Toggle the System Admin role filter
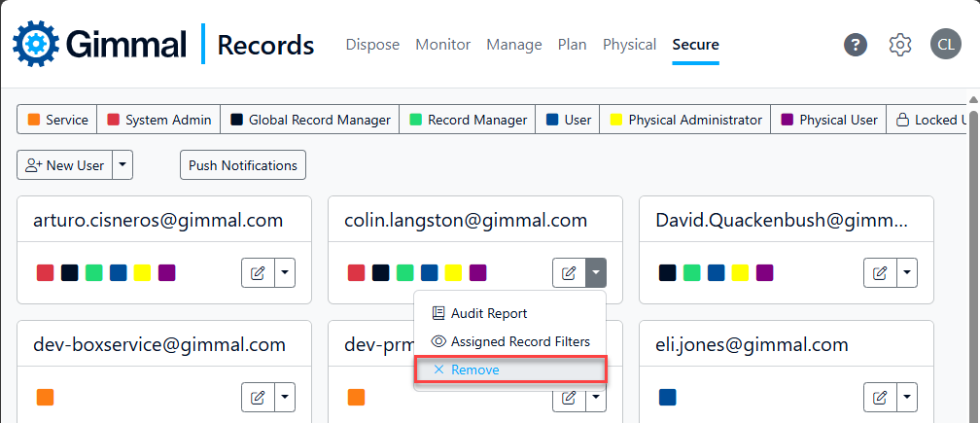The image size is (980, 423). 158,120
